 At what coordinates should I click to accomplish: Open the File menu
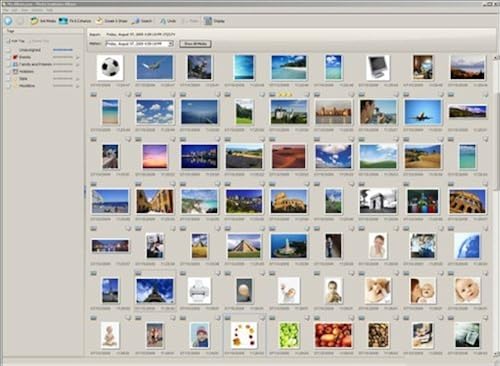click(6, 10)
